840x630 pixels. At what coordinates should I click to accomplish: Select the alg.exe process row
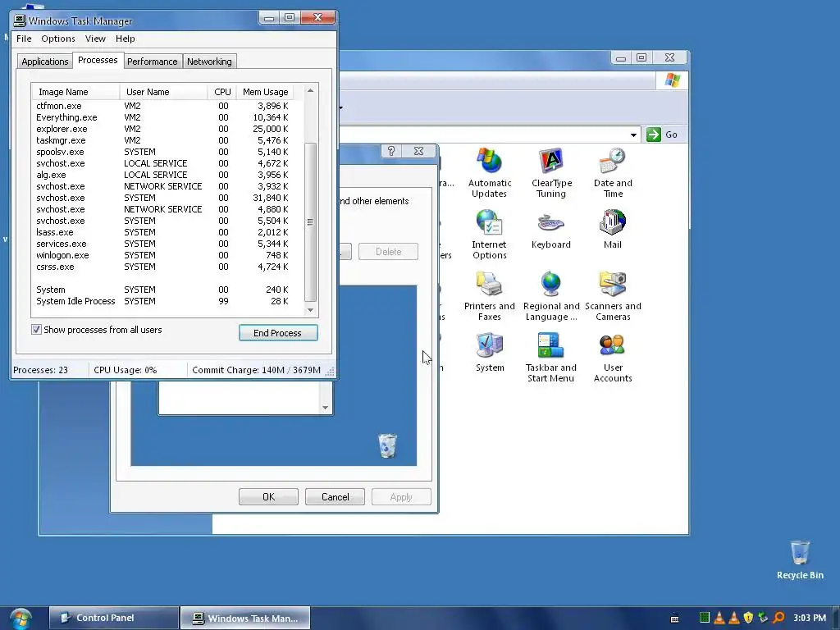162,176
